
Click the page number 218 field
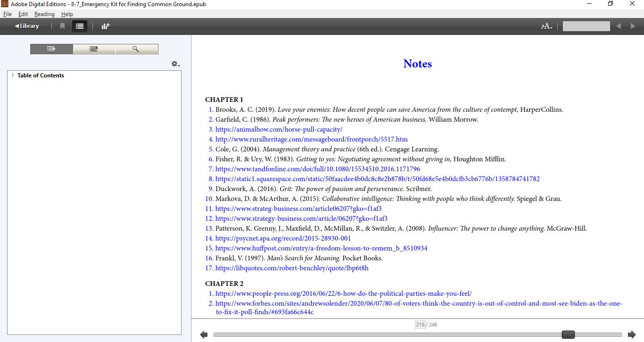(420, 325)
